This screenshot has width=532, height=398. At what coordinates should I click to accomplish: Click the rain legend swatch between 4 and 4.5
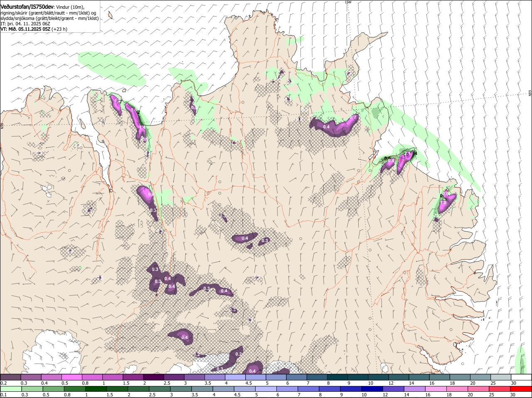[224, 389]
